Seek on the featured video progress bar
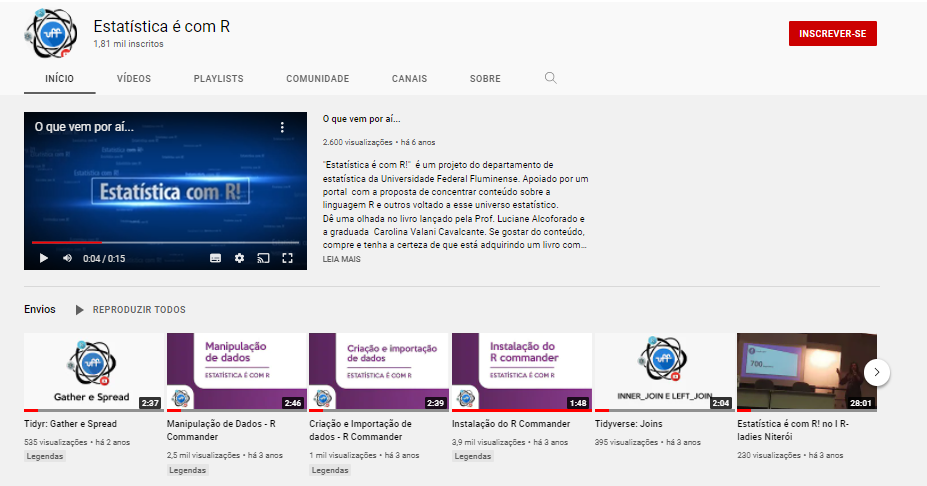 166,242
